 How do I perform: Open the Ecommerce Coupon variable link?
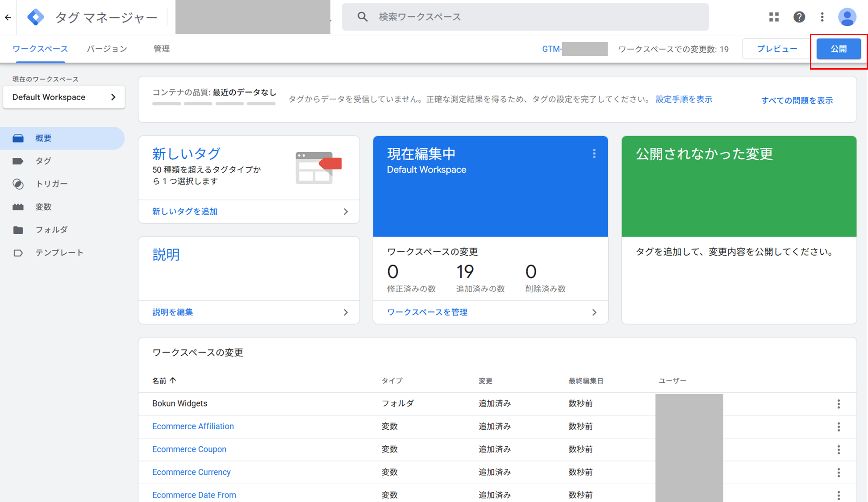[x=189, y=449]
